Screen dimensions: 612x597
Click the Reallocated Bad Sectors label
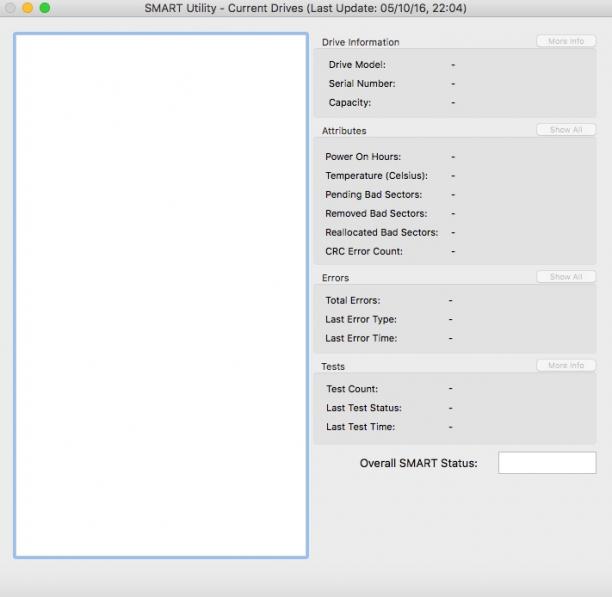[382, 233]
